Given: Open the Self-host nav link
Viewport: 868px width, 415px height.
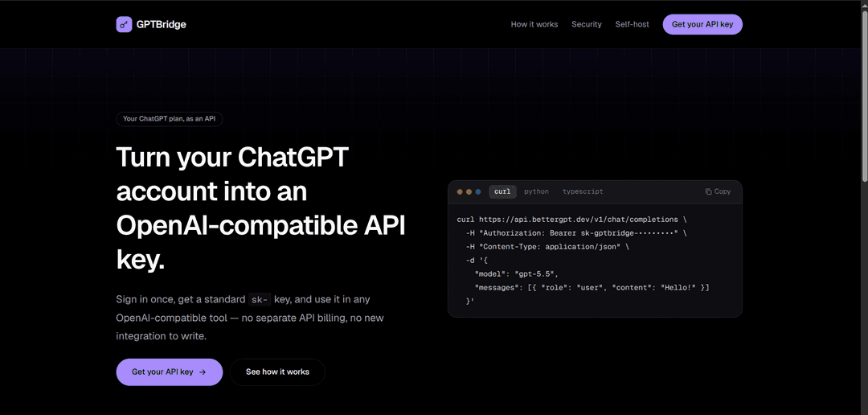Looking at the screenshot, I should click(633, 24).
